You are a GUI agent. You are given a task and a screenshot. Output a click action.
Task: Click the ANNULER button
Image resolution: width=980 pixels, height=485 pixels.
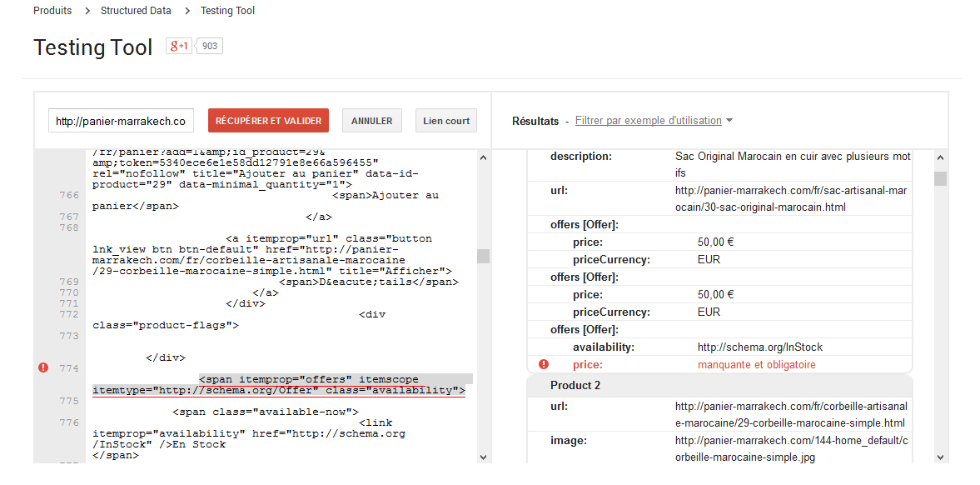(372, 121)
